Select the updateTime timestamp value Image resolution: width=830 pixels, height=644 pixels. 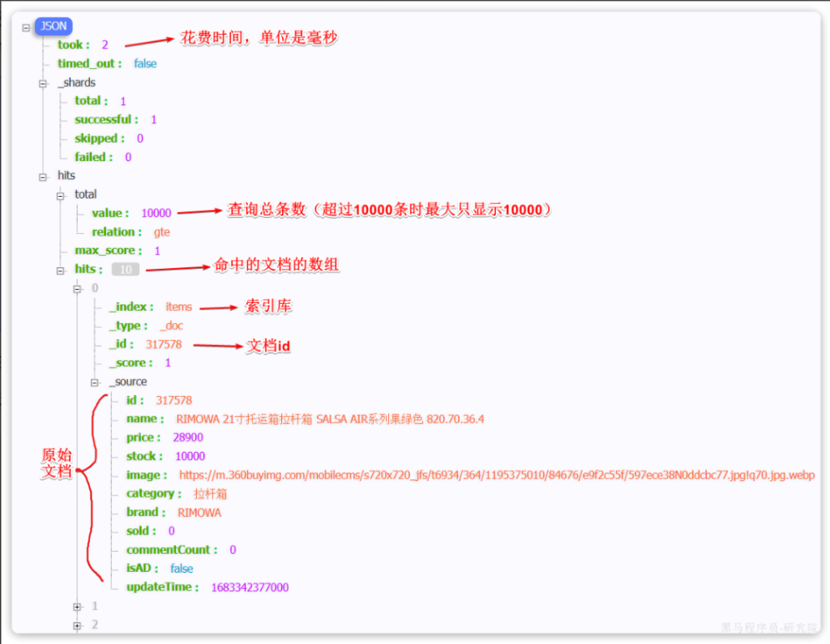tap(250, 587)
